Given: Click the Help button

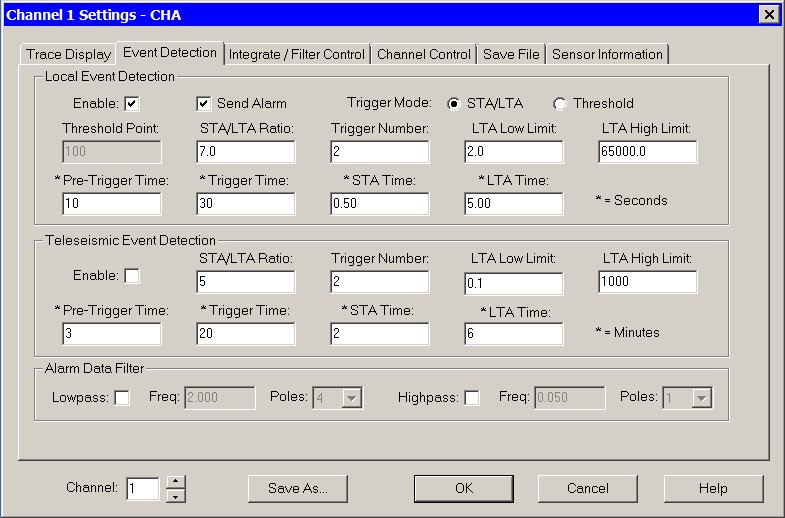Looking at the screenshot, I should pyautogui.click(x=713, y=488).
